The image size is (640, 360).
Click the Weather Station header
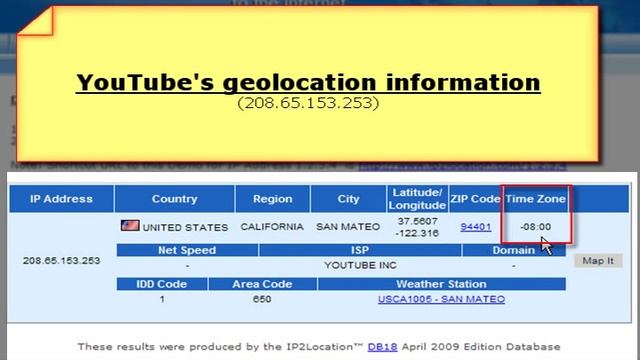pos(441,284)
